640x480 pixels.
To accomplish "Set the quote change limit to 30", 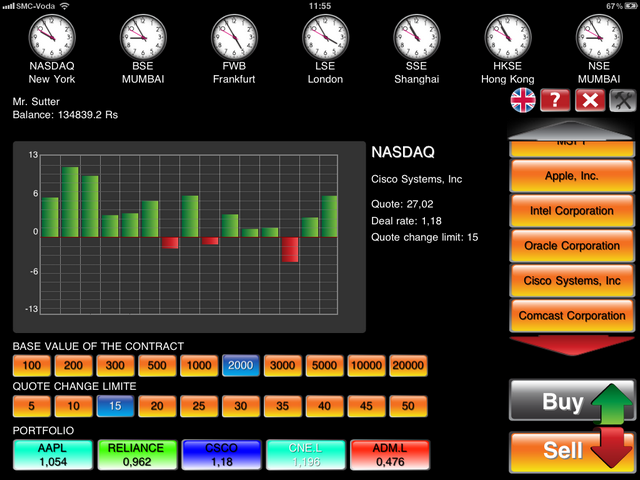I will coord(241,406).
